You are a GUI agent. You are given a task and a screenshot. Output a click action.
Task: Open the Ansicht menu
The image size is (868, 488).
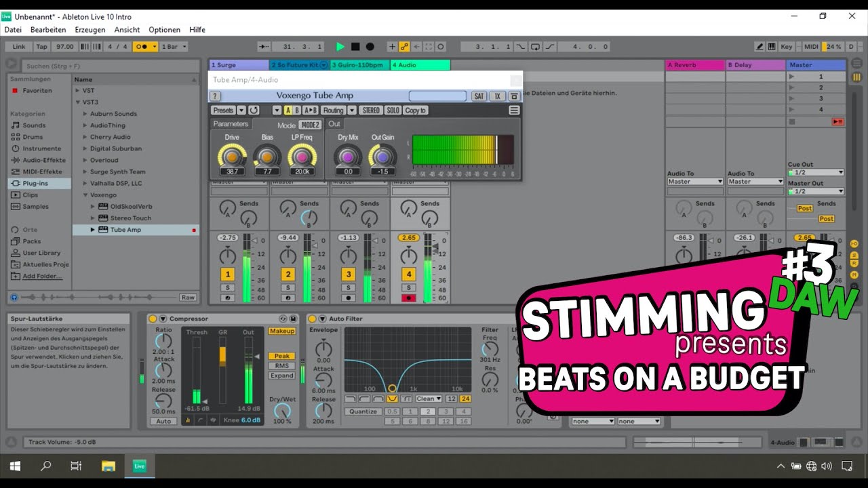127,30
